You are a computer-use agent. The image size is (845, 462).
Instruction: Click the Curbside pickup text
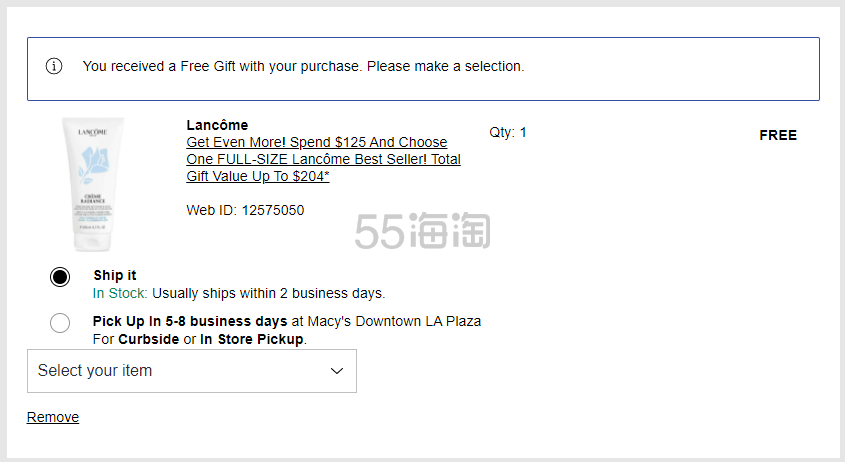pos(149,339)
